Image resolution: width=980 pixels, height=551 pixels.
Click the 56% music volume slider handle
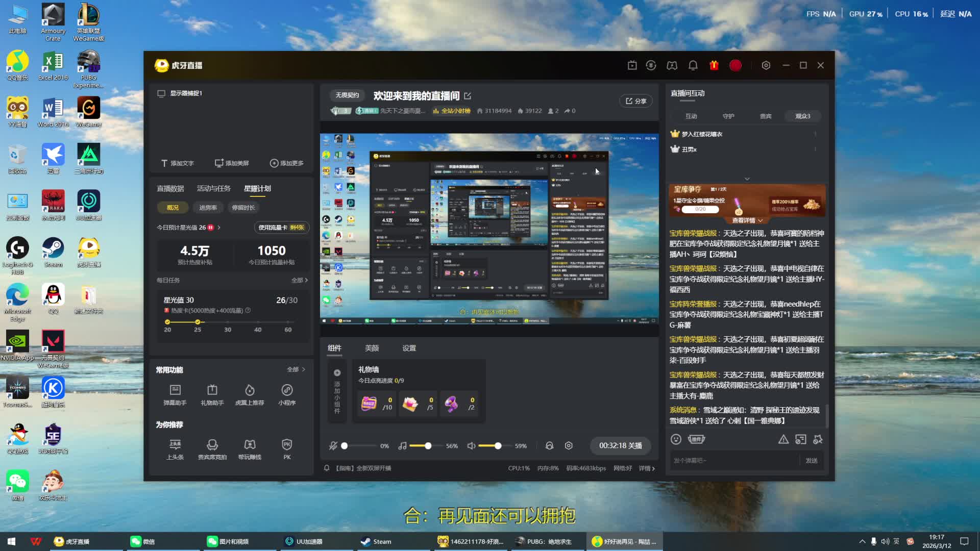(x=428, y=445)
